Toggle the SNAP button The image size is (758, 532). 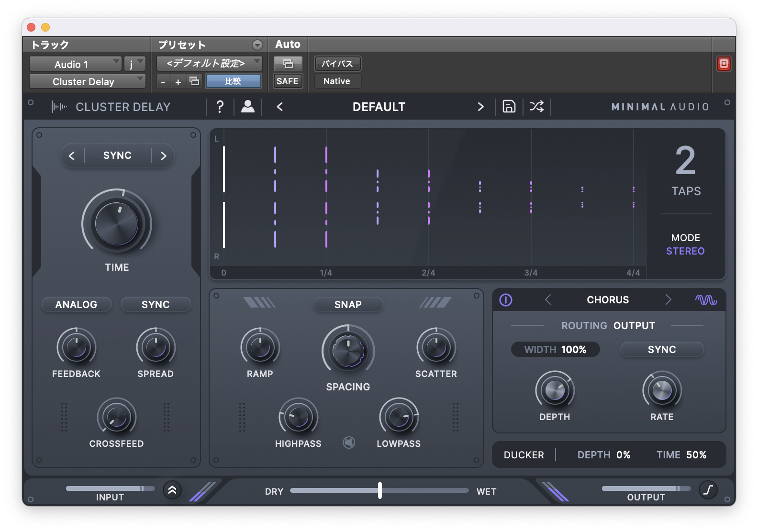point(348,305)
